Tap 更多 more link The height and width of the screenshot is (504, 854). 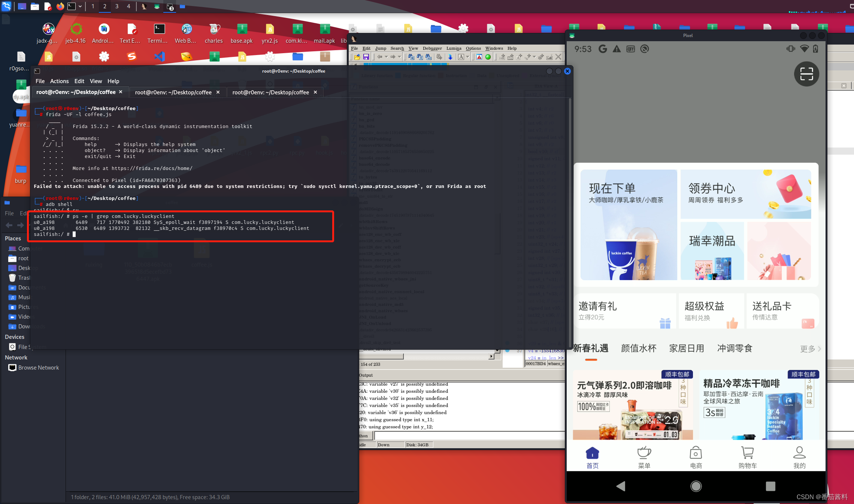[810, 349]
